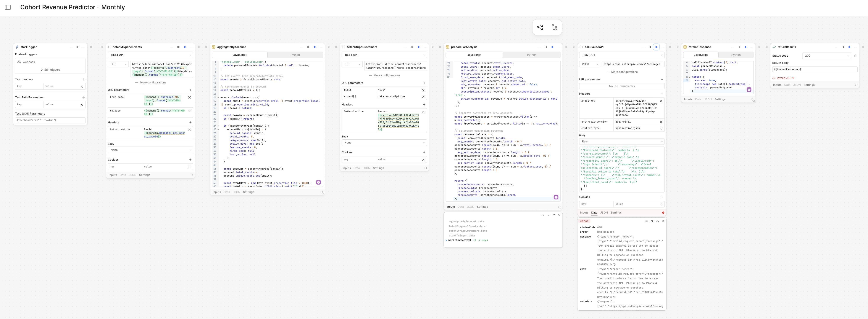
Task: Remove the x-api-key header row
Action: 660,101
